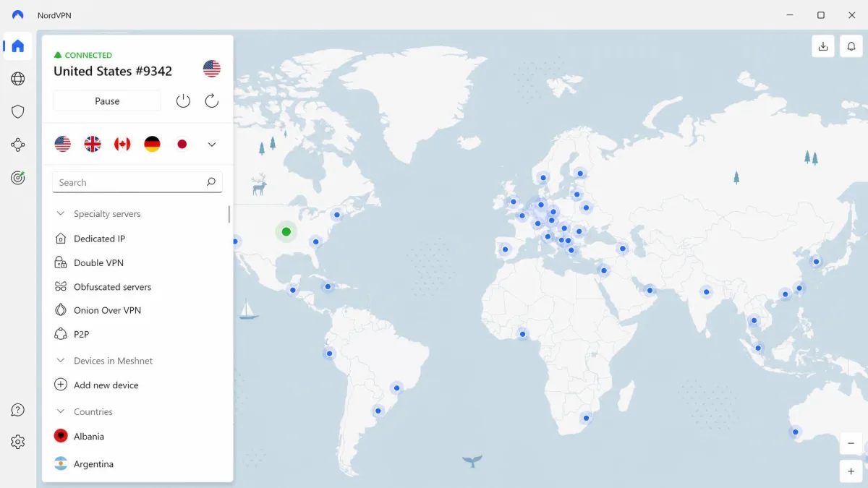868x488 pixels.
Task: Select the Mexico server dot on map
Action: pos(293,290)
